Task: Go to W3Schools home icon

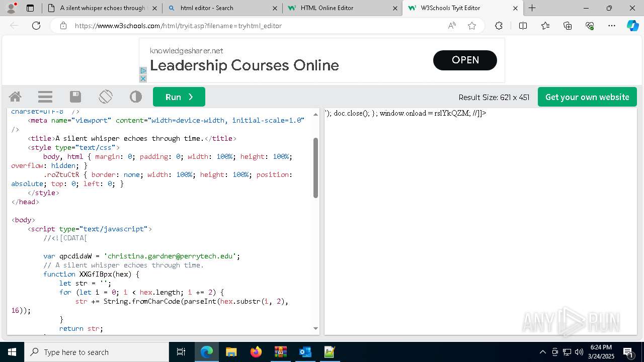Action: tap(15, 97)
